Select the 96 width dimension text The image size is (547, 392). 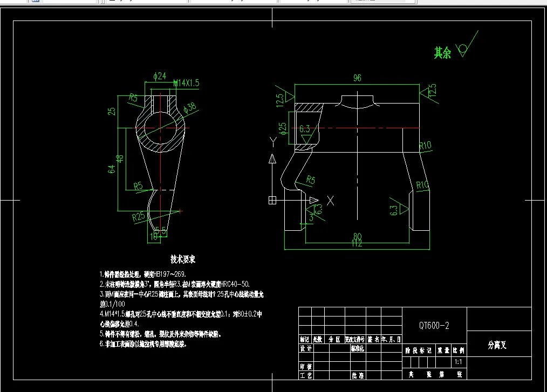pyautogui.click(x=357, y=78)
